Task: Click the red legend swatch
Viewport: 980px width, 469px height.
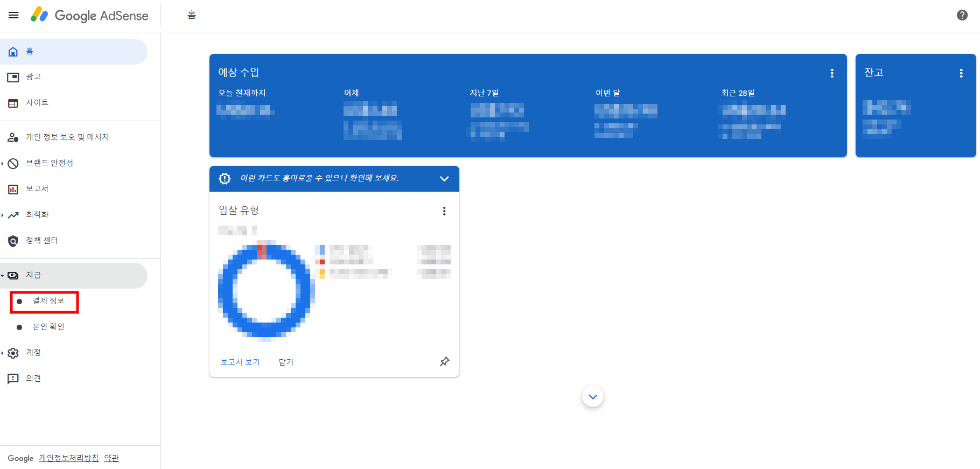Action: point(322,262)
